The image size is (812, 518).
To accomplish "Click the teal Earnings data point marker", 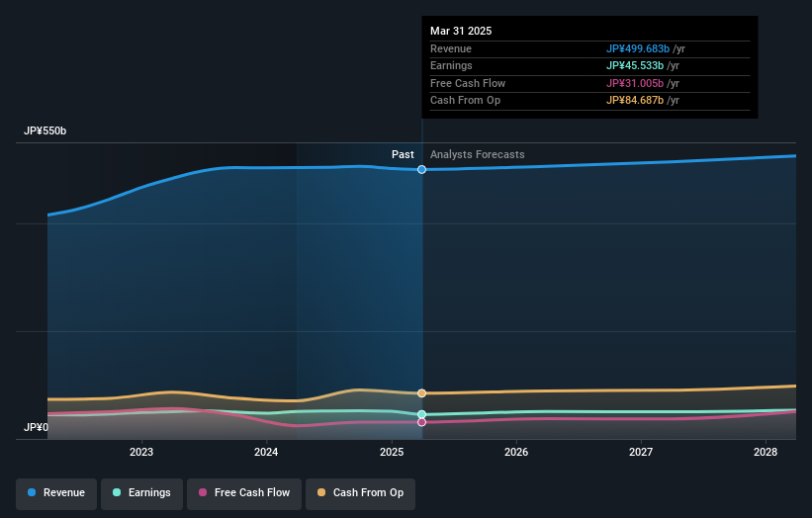I will point(422,414).
